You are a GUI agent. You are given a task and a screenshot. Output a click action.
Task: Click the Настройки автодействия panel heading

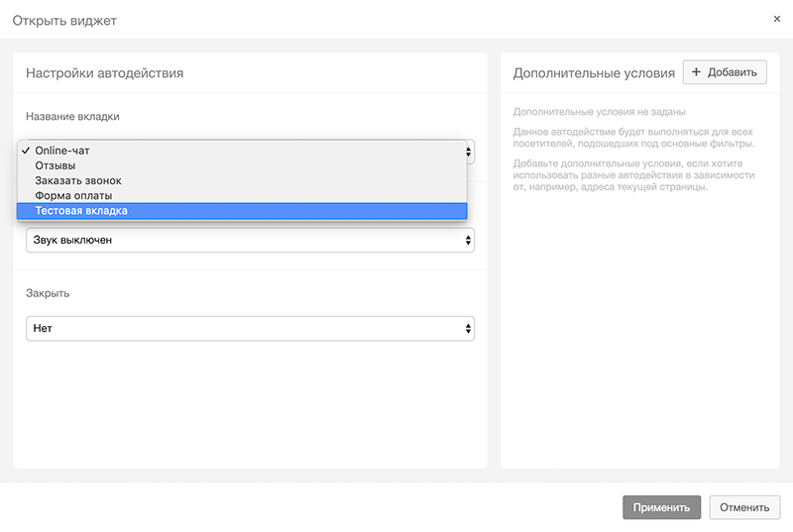(105, 73)
